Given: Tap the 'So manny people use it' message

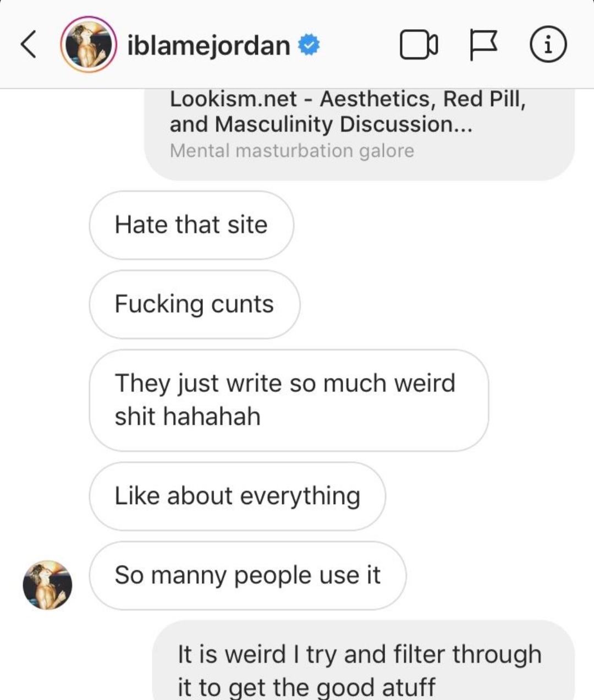Looking at the screenshot, I should [248, 575].
